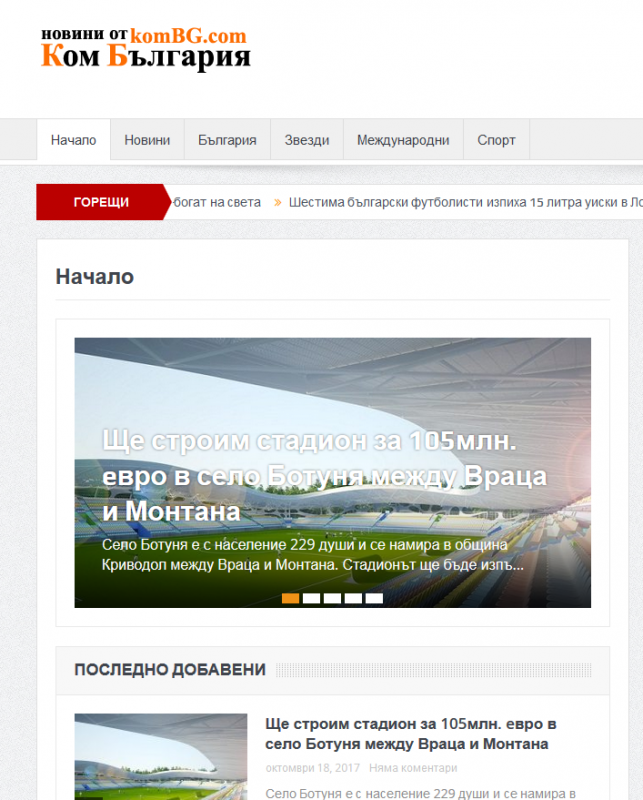Click the red ГОРЕЩИ ticker label
This screenshot has height=800, width=643.
click(100, 202)
